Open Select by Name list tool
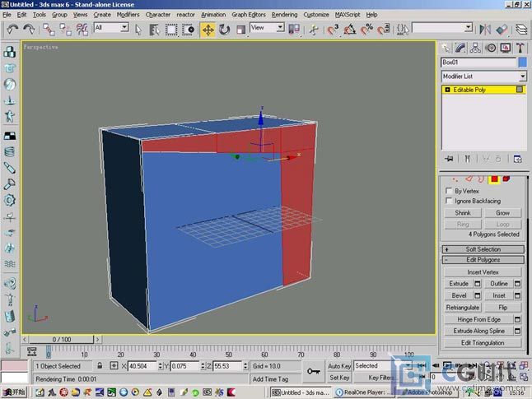 [154, 30]
